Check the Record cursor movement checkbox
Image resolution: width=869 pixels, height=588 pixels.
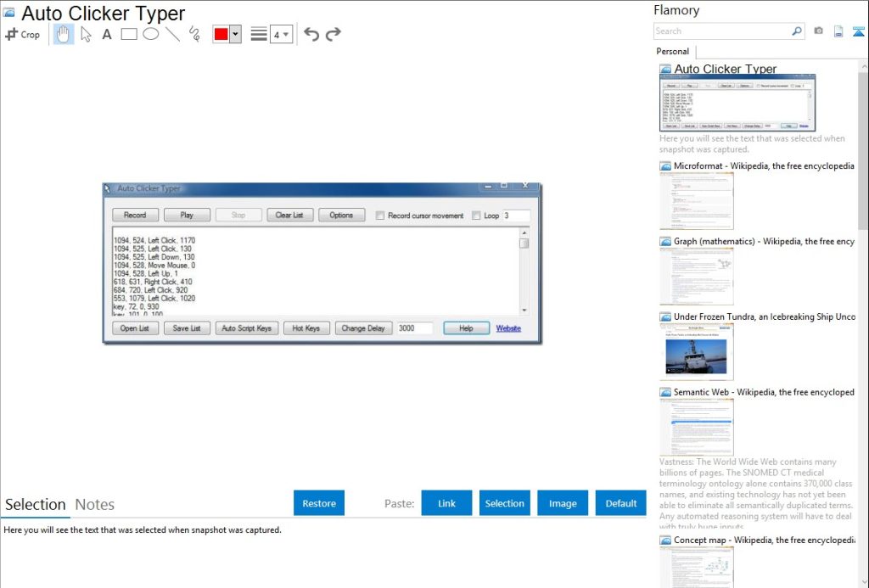[x=379, y=215]
